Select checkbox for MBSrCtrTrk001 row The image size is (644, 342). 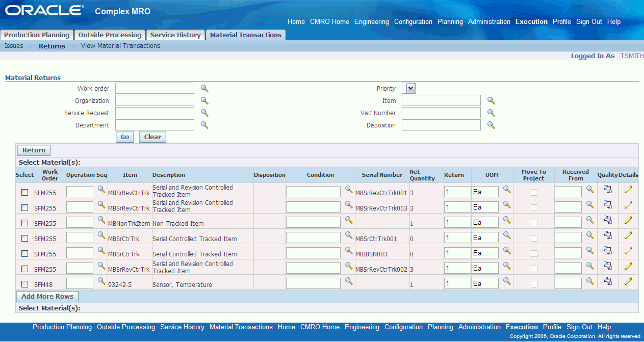pyautogui.click(x=24, y=238)
